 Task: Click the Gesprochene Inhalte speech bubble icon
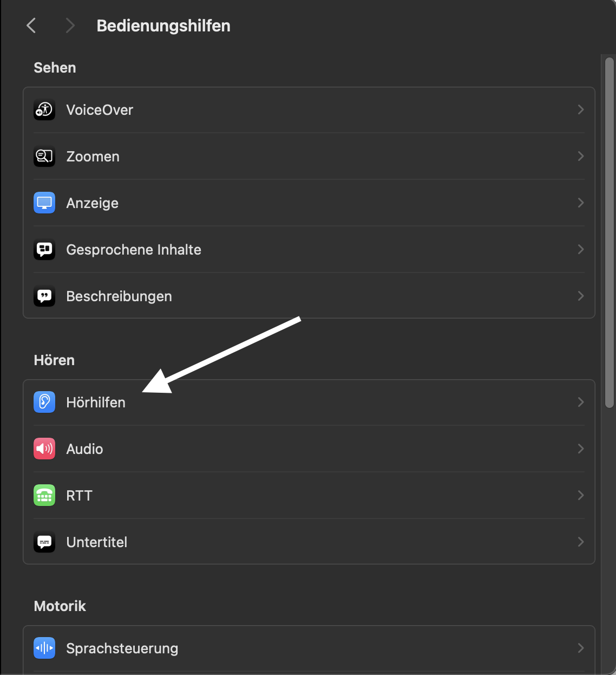(x=44, y=250)
